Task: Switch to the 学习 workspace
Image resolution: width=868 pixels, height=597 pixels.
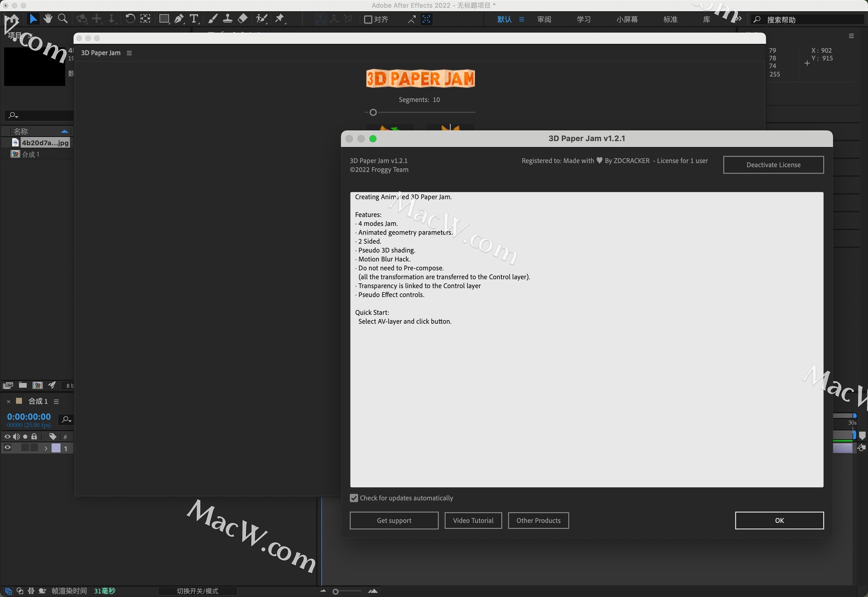Action: 583,19
